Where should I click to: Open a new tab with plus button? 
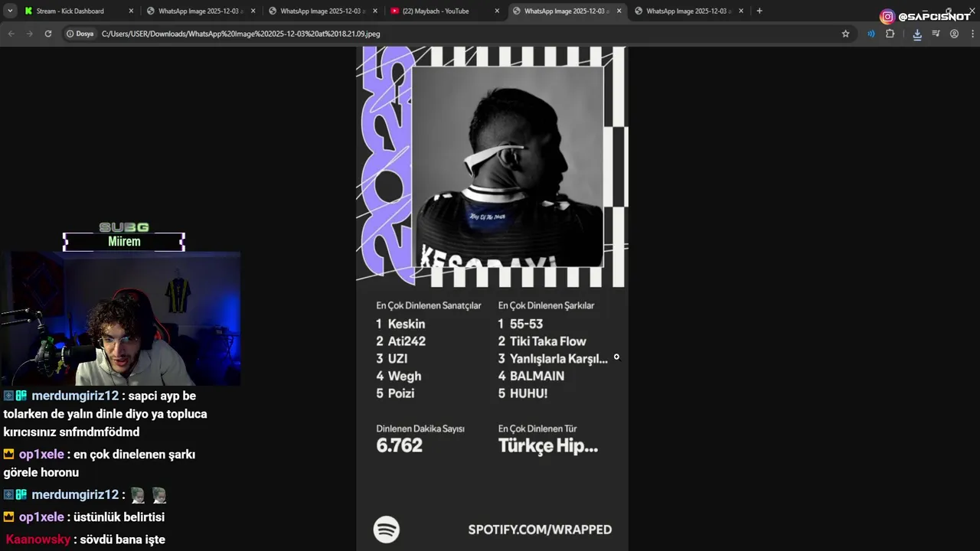click(x=759, y=11)
